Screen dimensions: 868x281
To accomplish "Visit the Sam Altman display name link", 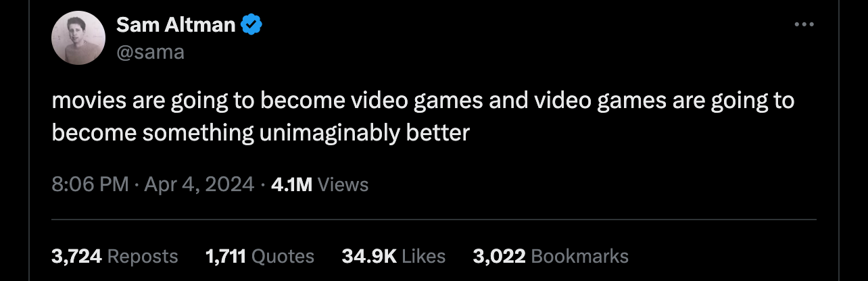I will (x=176, y=25).
